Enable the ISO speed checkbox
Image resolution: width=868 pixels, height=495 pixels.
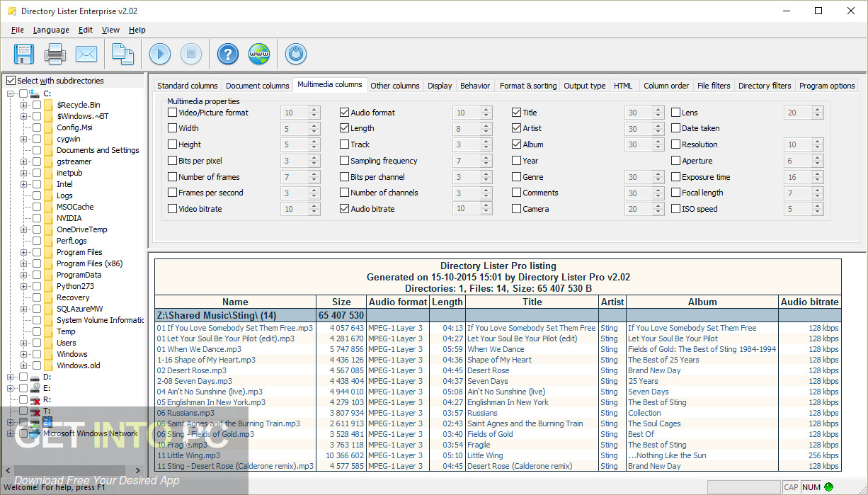675,209
